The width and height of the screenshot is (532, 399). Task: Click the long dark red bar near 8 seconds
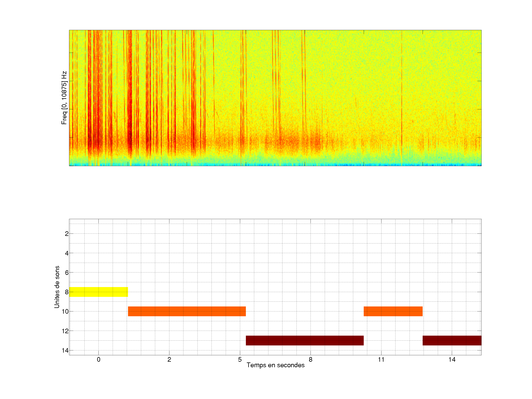pyautogui.click(x=304, y=340)
